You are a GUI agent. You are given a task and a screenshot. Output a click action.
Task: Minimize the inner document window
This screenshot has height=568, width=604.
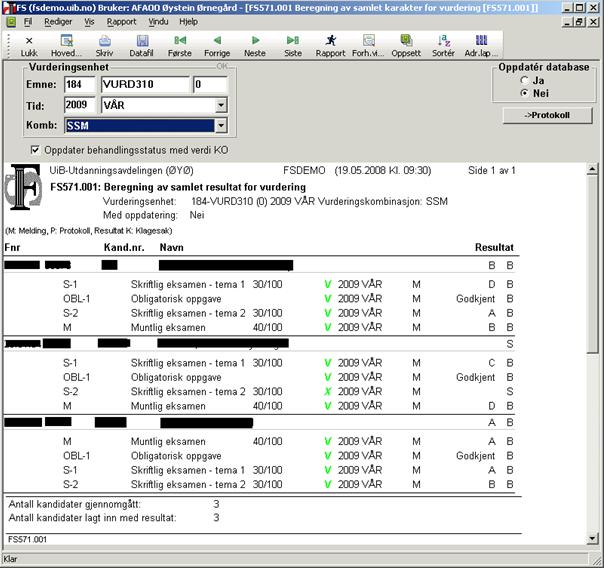tap(567, 22)
